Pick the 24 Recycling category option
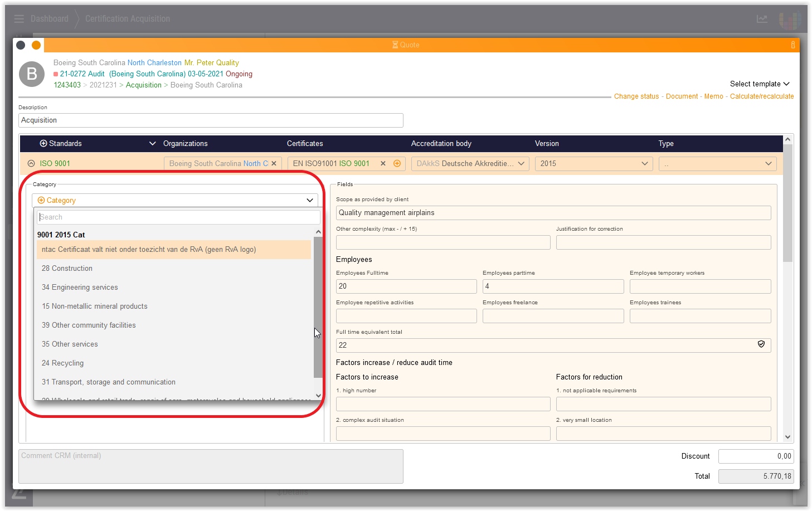The image size is (812, 511). coord(62,363)
